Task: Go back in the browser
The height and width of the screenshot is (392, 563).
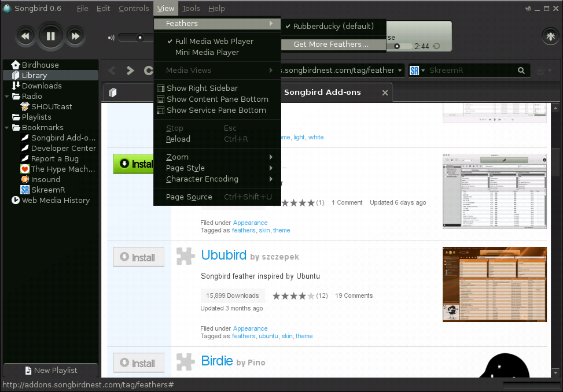Action: [112, 71]
